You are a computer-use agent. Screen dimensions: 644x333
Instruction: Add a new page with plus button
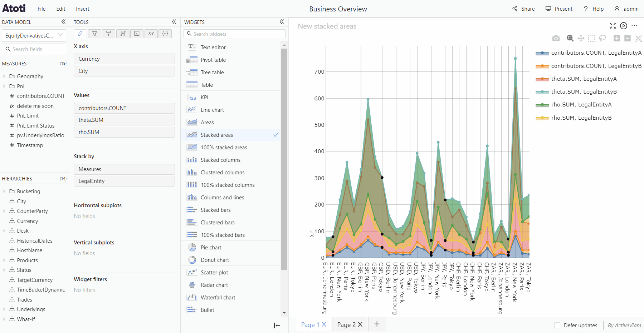click(377, 324)
